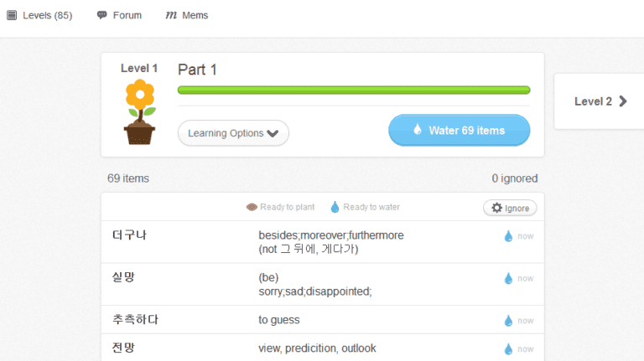The width and height of the screenshot is (644, 361).
Task: Click the water drop beside 전망
Action: [507, 349]
